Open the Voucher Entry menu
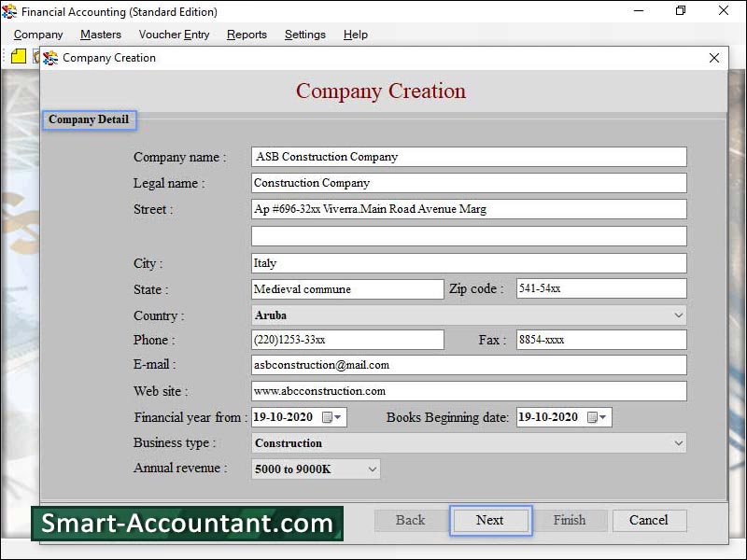 [x=174, y=35]
